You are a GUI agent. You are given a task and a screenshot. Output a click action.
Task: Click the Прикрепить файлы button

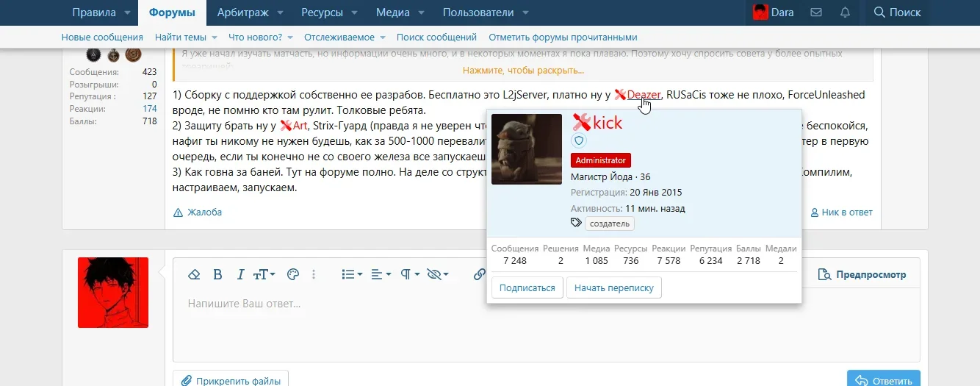coord(231,380)
